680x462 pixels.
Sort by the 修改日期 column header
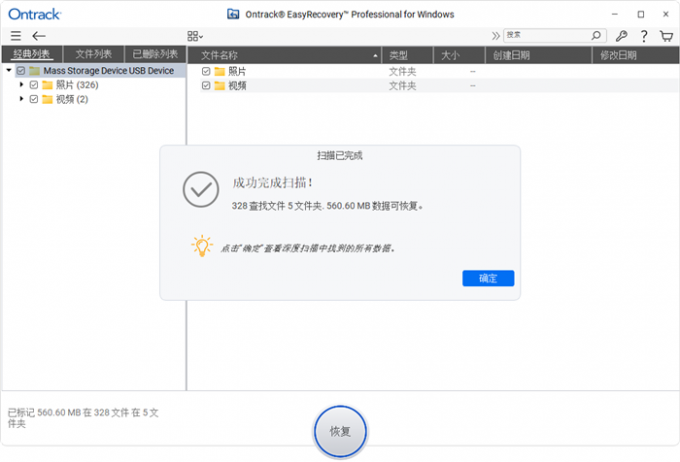636,55
